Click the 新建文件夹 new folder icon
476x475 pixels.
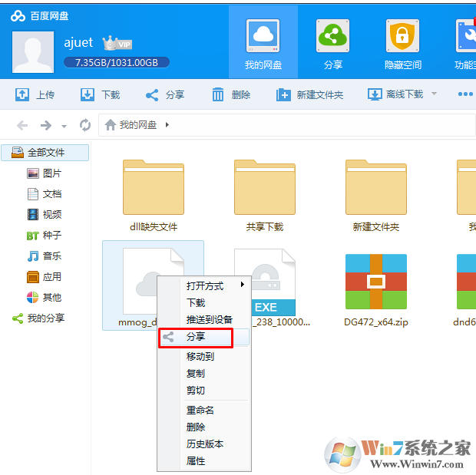point(283,94)
